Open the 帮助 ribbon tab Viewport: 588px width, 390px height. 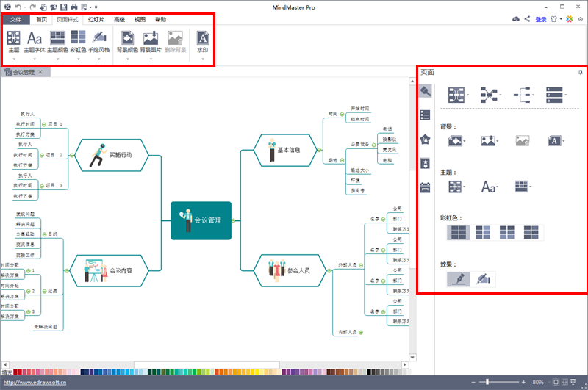pos(160,20)
